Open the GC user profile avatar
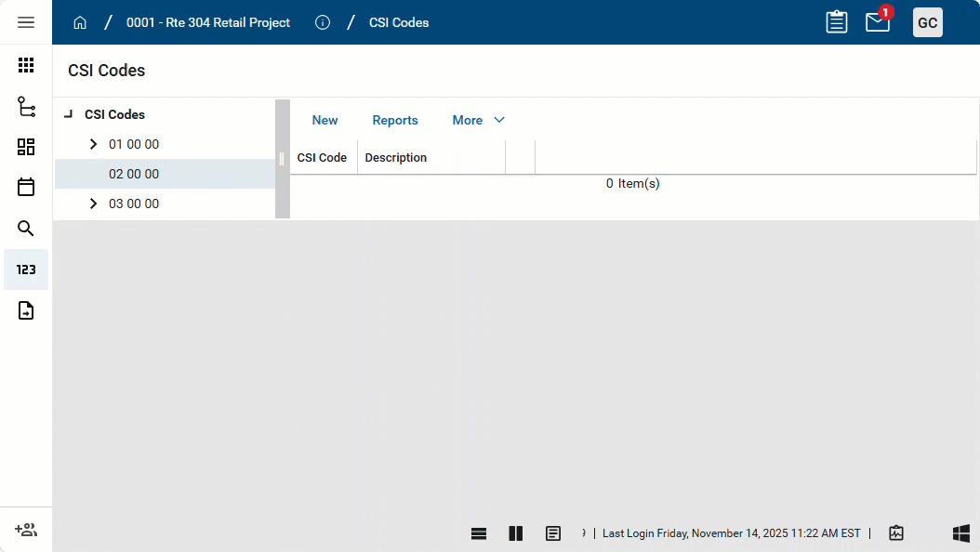Image resolution: width=980 pixels, height=552 pixels. [x=927, y=22]
